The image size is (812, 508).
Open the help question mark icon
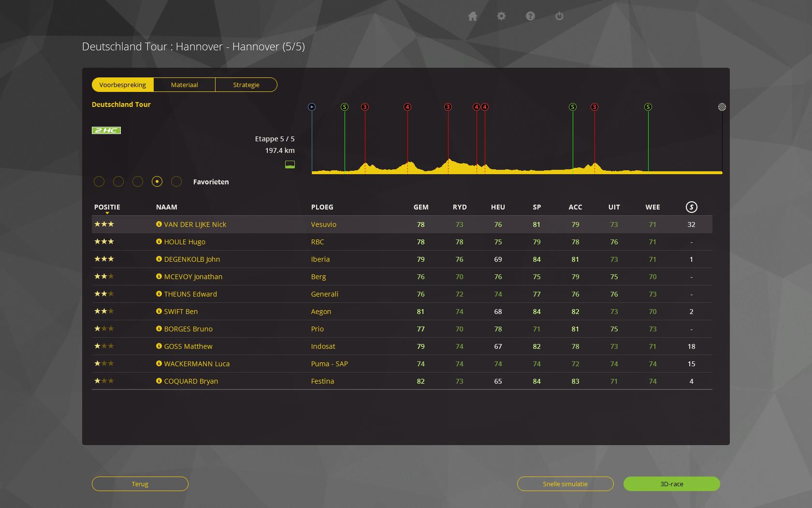click(530, 16)
